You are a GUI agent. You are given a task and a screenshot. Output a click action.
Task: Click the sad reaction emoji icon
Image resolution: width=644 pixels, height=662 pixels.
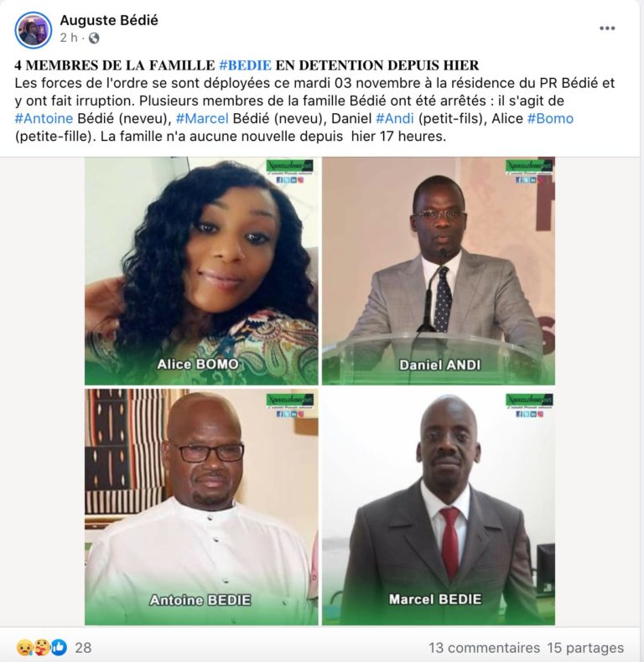(x=24, y=647)
